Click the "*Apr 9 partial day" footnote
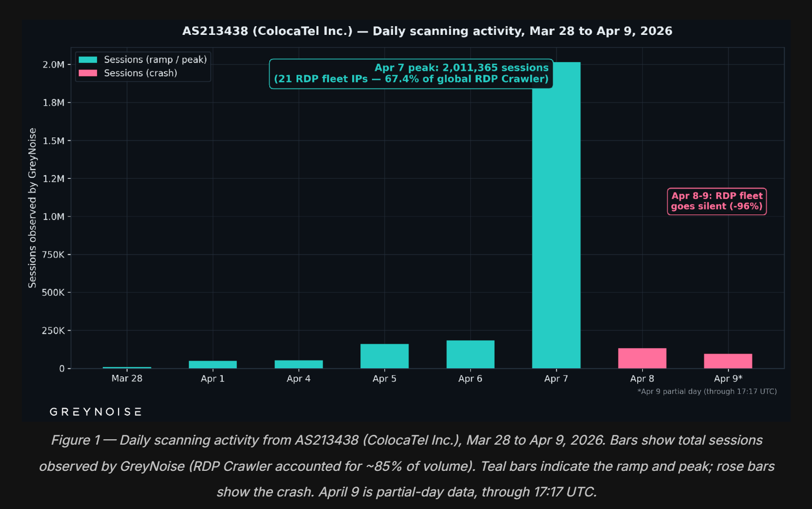 pos(707,391)
